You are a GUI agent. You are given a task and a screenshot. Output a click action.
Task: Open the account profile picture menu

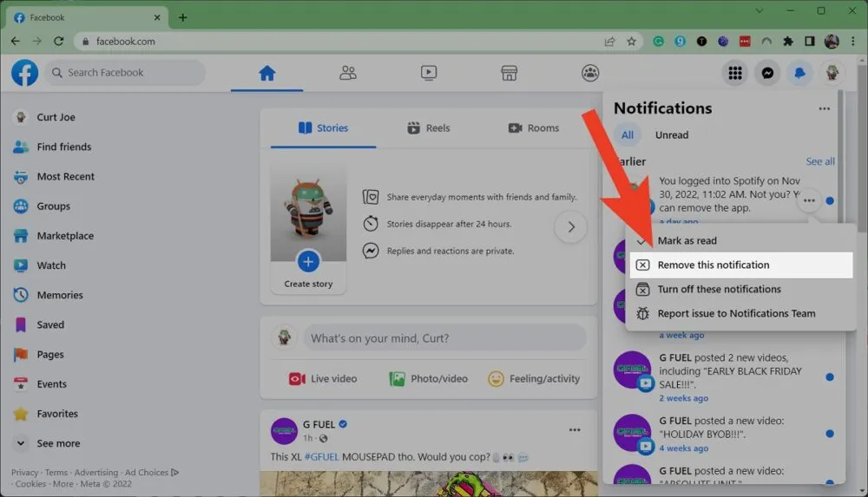point(832,73)
